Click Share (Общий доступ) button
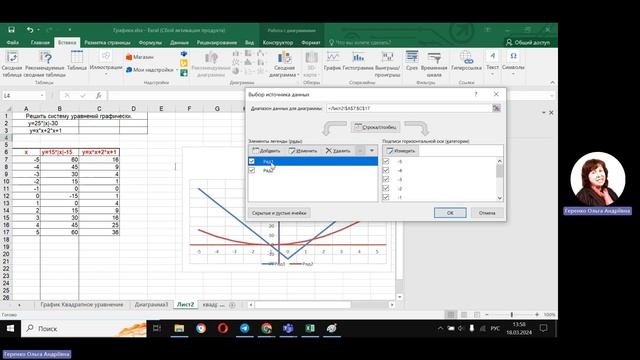 point(528,42)
